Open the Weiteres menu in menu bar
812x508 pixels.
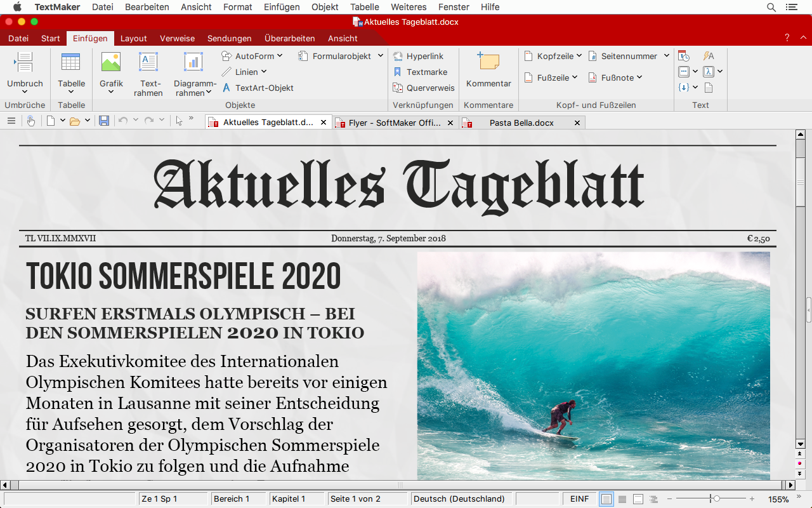point(409,7)
